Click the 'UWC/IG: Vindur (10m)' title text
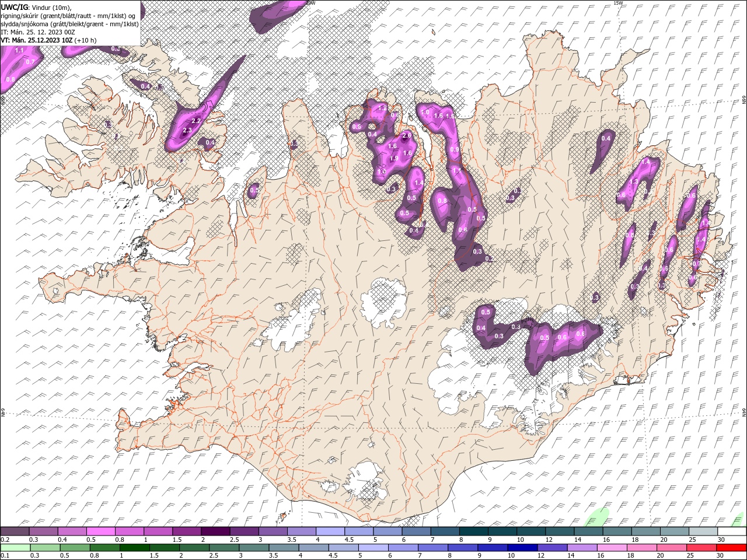This screenshot has width=747, height=560. 36,7
